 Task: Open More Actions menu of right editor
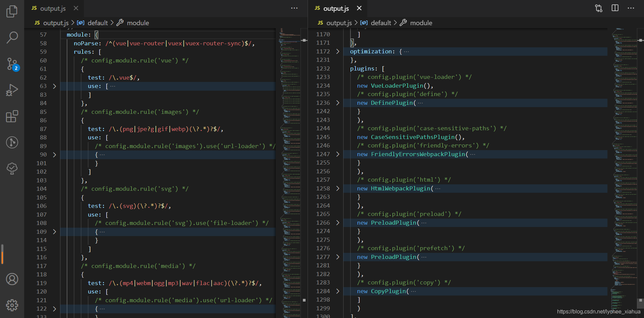[631, 8]
